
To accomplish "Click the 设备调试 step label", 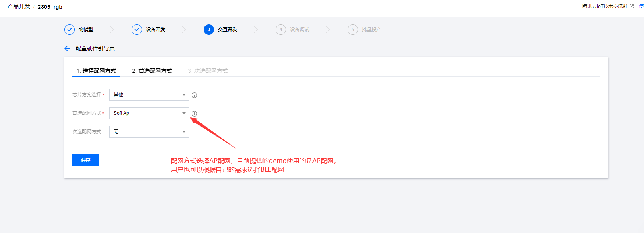I will [x=300, y=30].
